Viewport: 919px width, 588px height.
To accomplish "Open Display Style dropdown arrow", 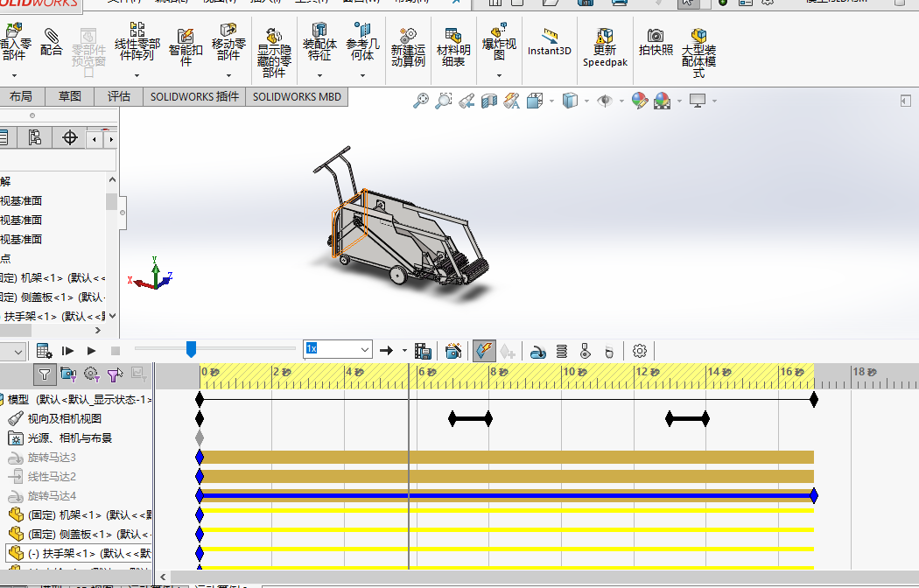I will point(586,101).
